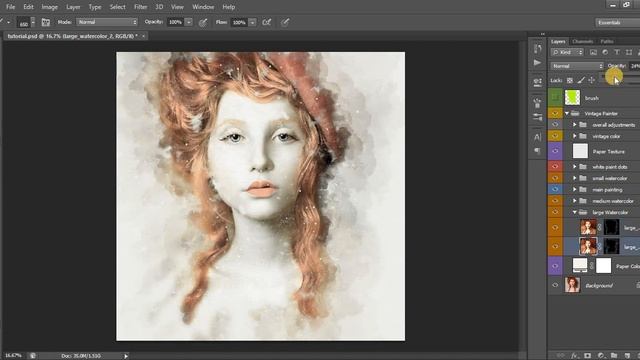Viewport: 640px width, 360px height.
Task: Open the Brush settings panel icon
Action: [538, 118]
